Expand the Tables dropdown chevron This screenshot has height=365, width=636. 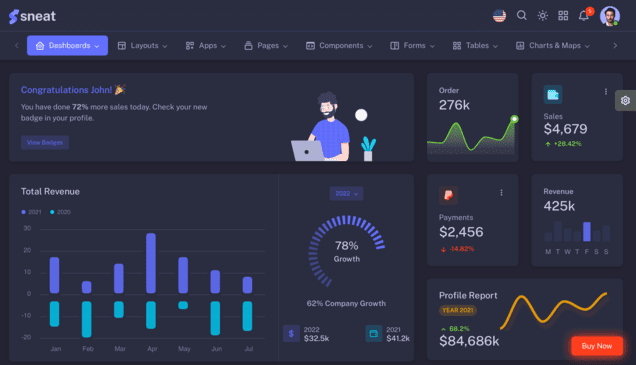[x=495, y=46]
